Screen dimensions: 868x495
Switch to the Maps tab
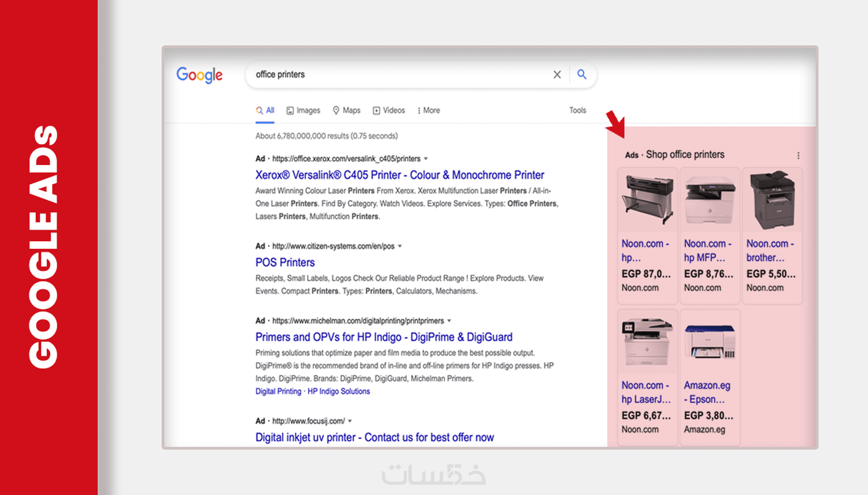[347, 110]
